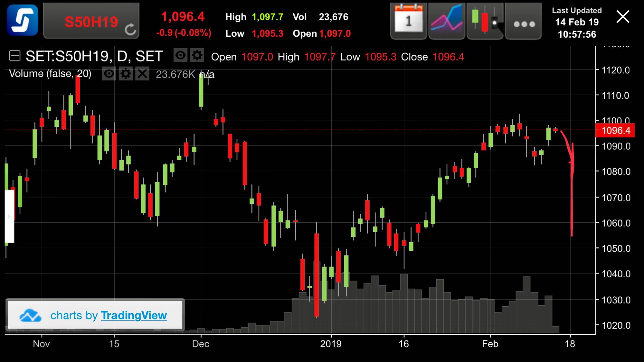Toggle visibility of the Volume indicator
The image size is (644, 362).
tap(109, 74)
